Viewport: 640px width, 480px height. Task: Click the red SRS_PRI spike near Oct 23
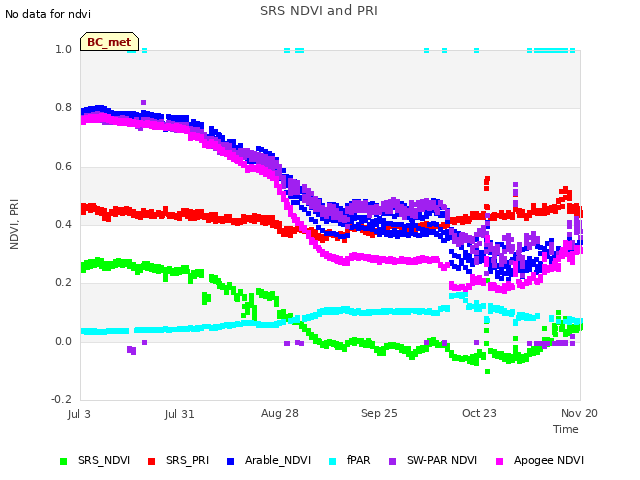(487, 183)
